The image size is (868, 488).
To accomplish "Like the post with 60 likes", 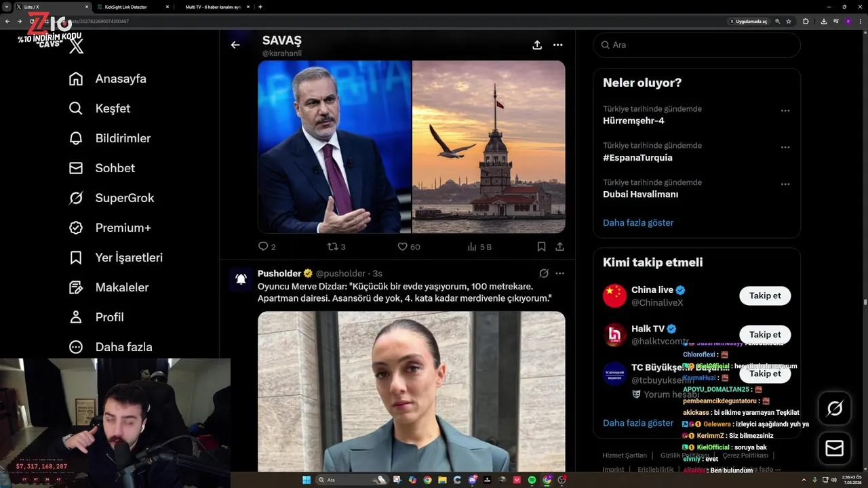I will [409, 247].
